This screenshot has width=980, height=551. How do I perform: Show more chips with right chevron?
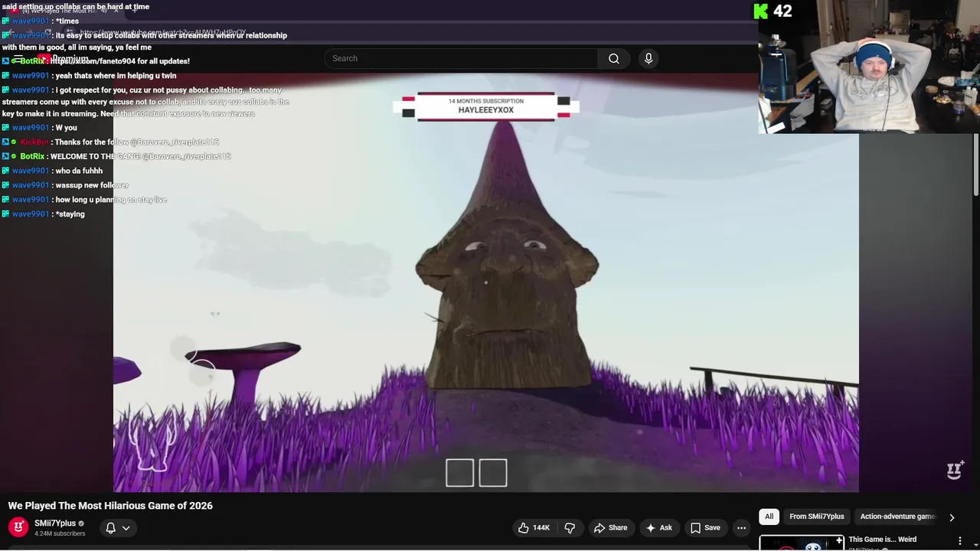pos(952,517)
